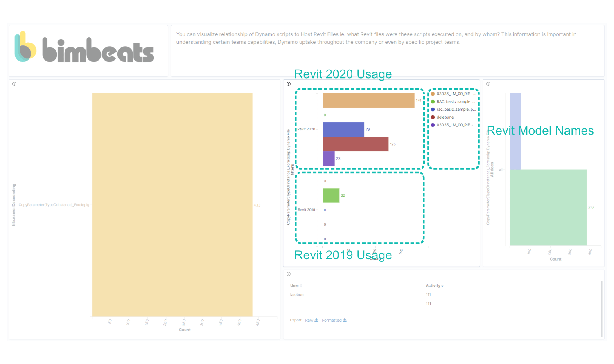614x364 pixels.
Task: Sort table by Activity column
Action: point(434,285)
